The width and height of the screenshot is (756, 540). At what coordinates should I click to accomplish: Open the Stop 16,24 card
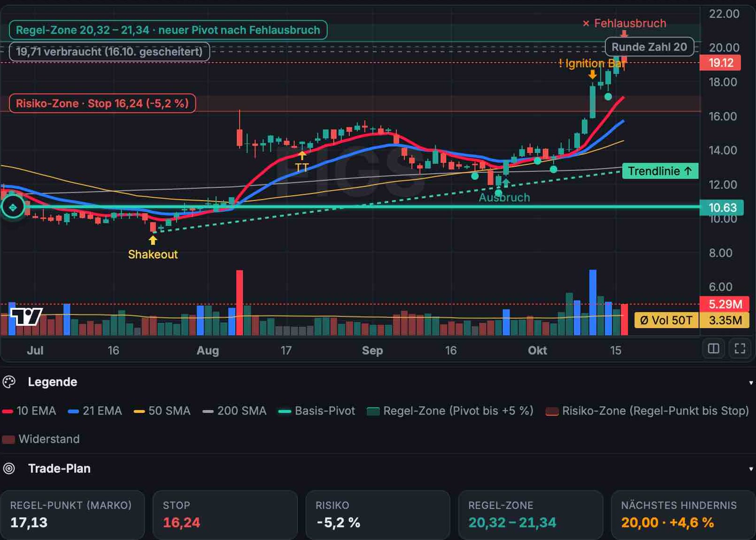pyautogui.click(x=225, y=515)
